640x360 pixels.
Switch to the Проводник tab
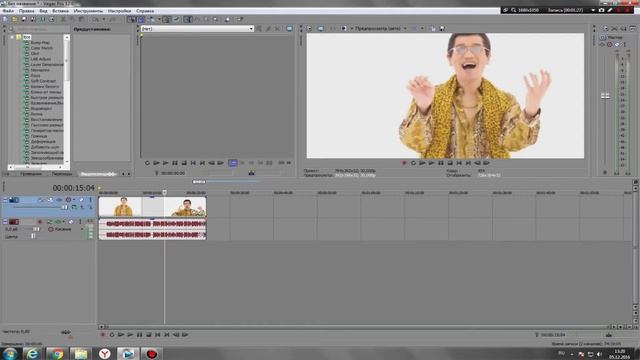coord(31,174)
